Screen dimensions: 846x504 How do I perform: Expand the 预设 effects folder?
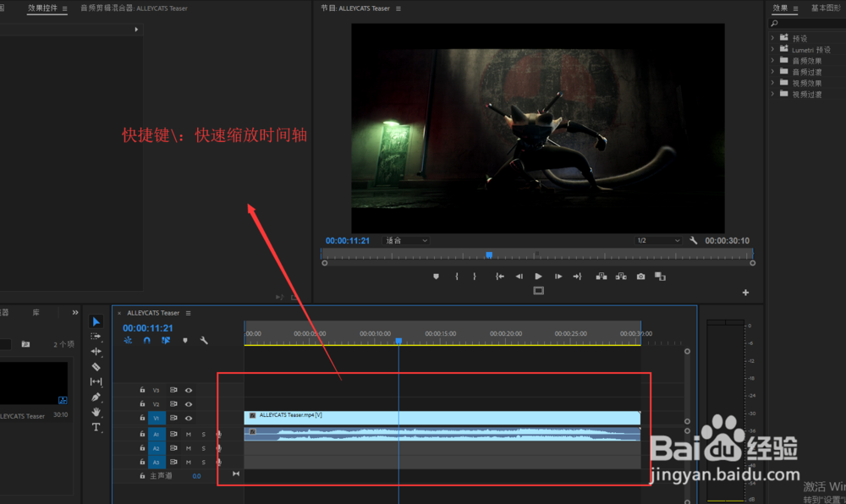(x=772, y=38)
